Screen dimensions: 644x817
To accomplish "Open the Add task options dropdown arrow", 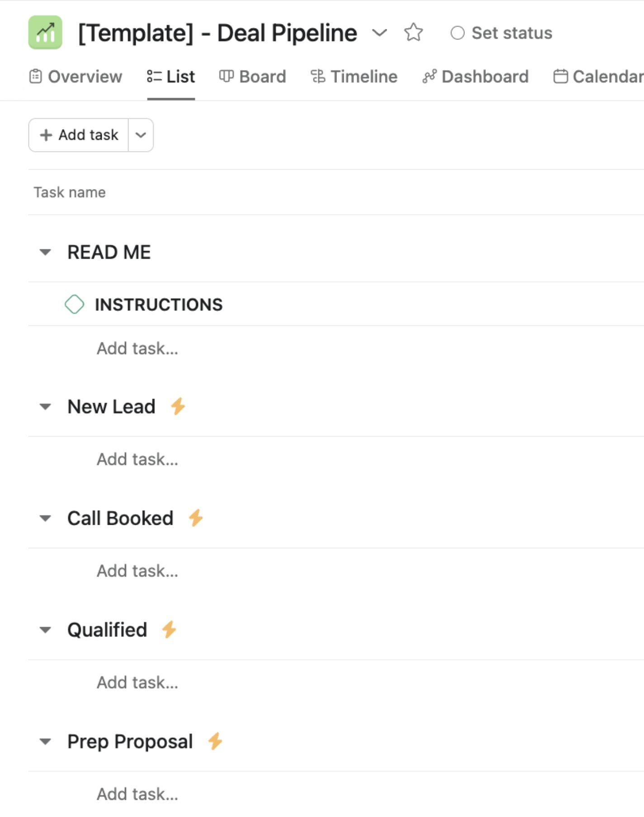I will coord(141,135).
